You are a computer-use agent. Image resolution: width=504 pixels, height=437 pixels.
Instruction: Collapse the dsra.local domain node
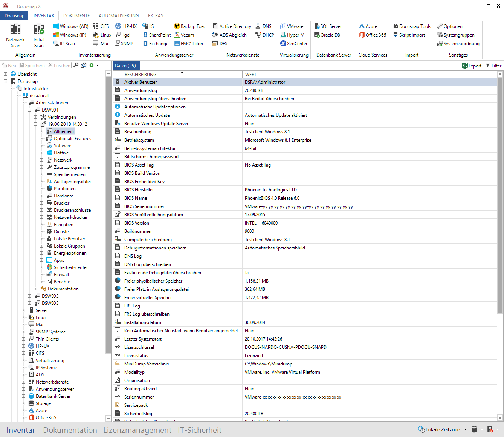coord(17,96)
